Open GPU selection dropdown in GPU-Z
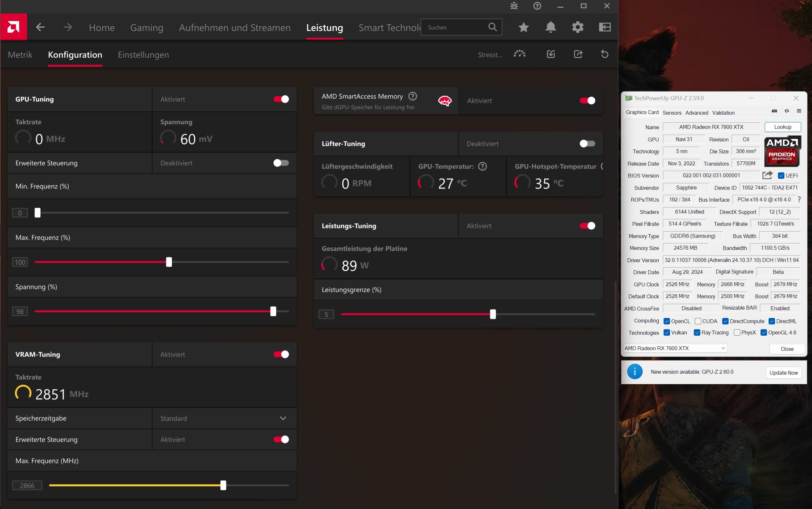Screen dimensions: 812x509 coord(675,349)
